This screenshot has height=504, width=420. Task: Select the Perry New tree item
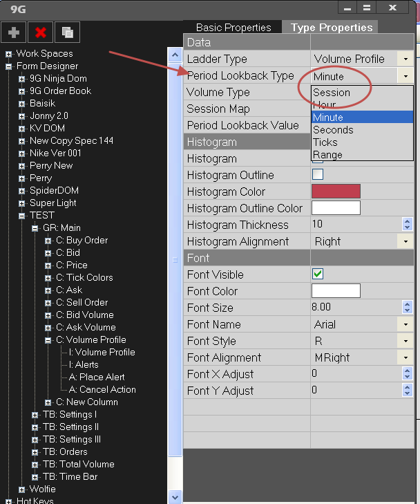point(51,165)
